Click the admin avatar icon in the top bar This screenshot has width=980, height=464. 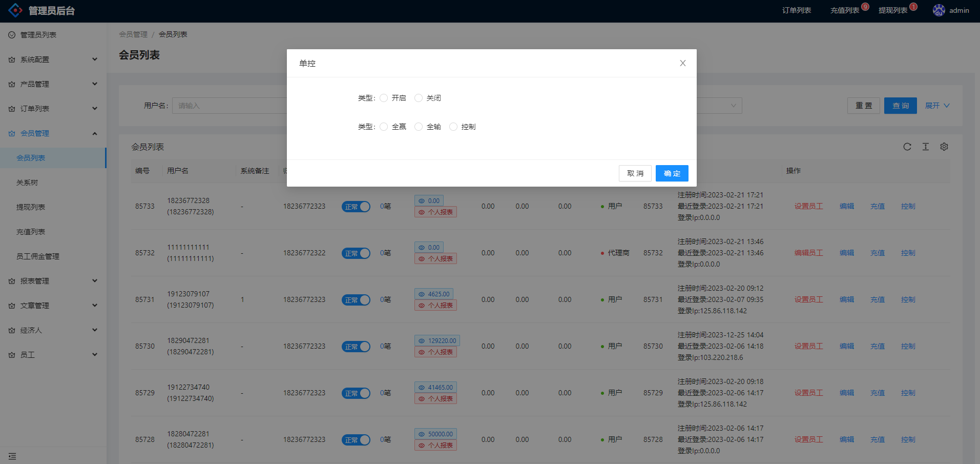(939, 10)
